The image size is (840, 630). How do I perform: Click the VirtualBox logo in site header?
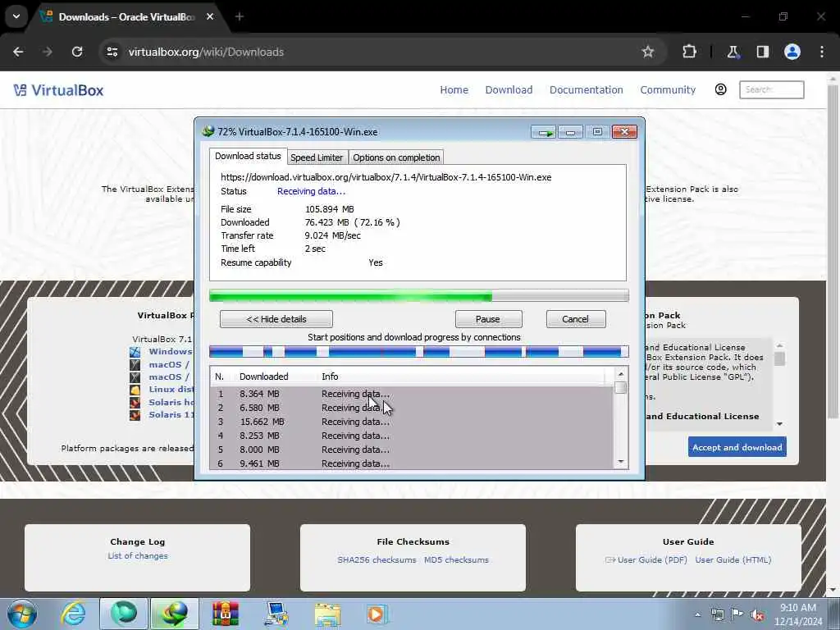tap(58, 90)
